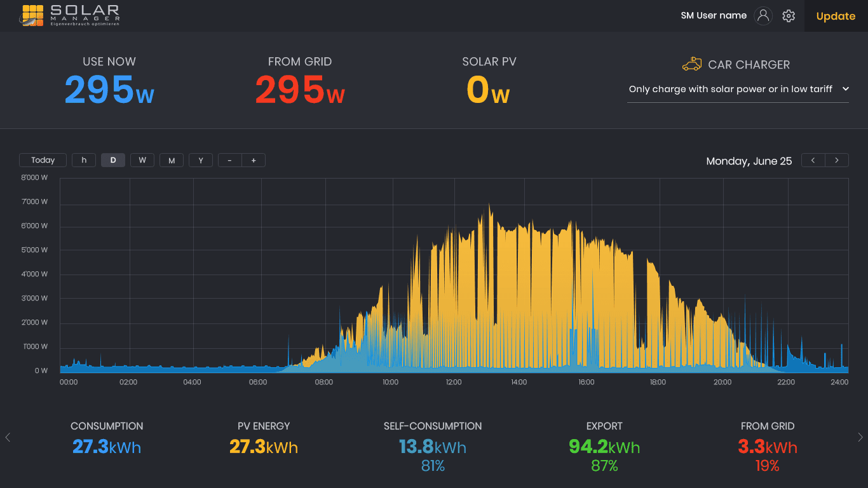This screenshot has height=488, width=868.
Task: Enable yearly view with the Y toggle
Action: [x=201, y=160]
